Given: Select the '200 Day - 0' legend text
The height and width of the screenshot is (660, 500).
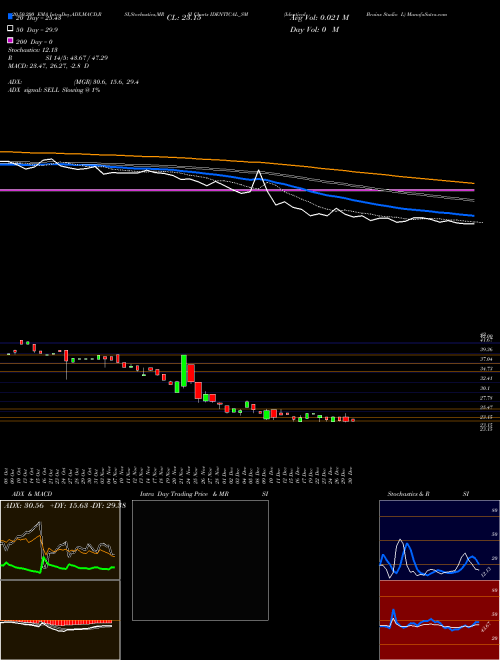Looking at the screenshot, I should click(x=34, y=42).
